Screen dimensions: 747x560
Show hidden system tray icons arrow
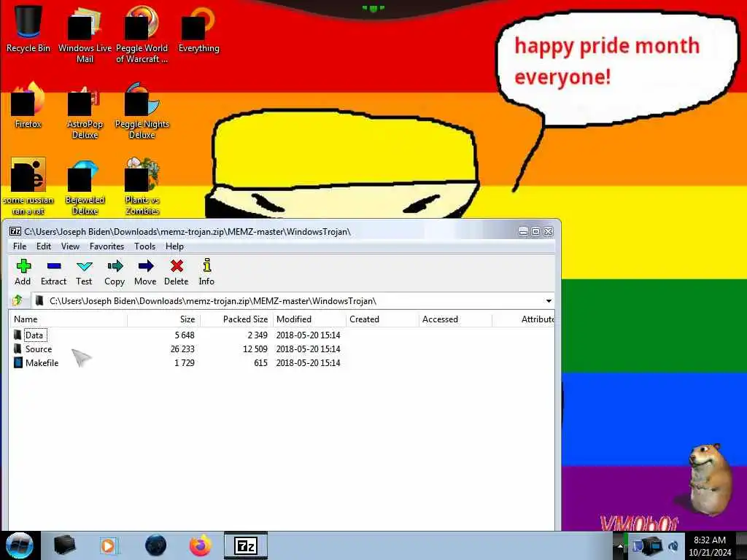point(620,546)
